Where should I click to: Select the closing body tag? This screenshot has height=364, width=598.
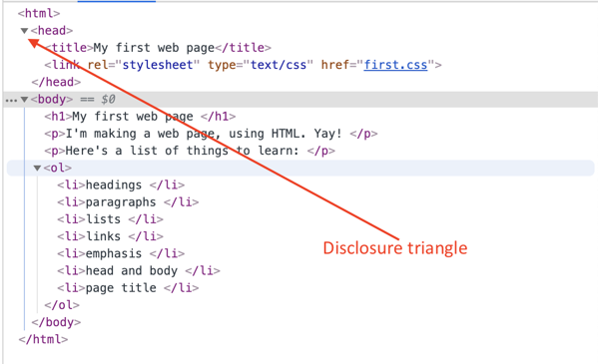click(57, 322)
